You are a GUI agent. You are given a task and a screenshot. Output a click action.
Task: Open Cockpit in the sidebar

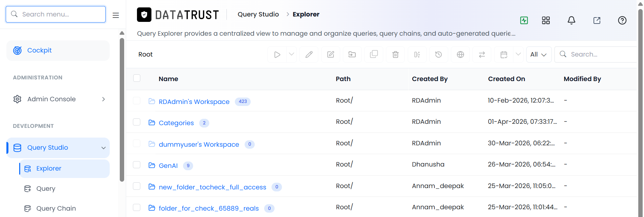[x=58, y=50]
